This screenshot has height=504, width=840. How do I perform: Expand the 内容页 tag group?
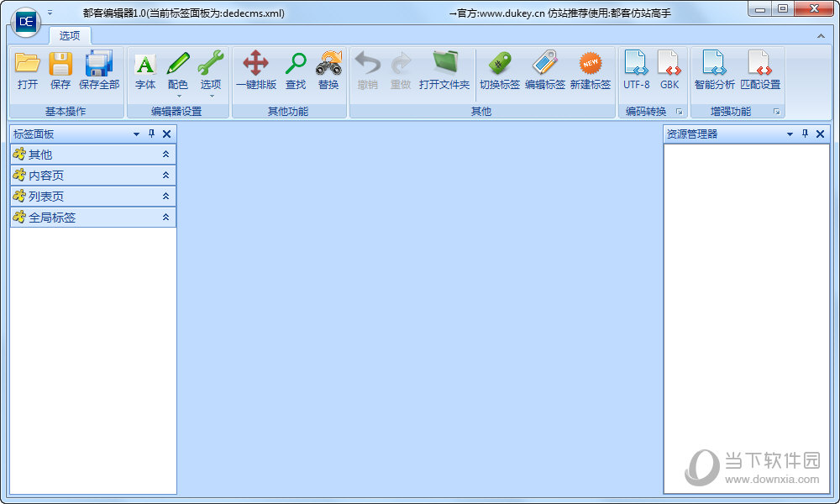pyautogui.click(x=92, y=176)
